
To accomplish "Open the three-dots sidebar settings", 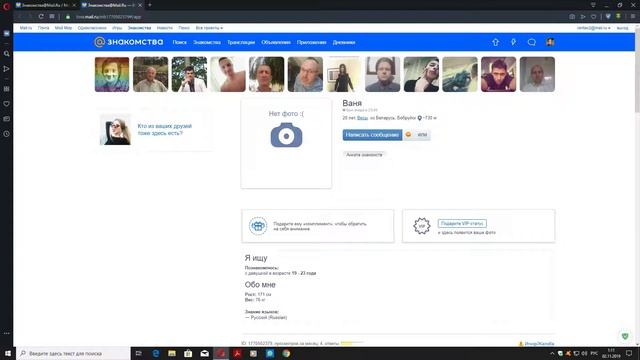I will tap(6, 333).
